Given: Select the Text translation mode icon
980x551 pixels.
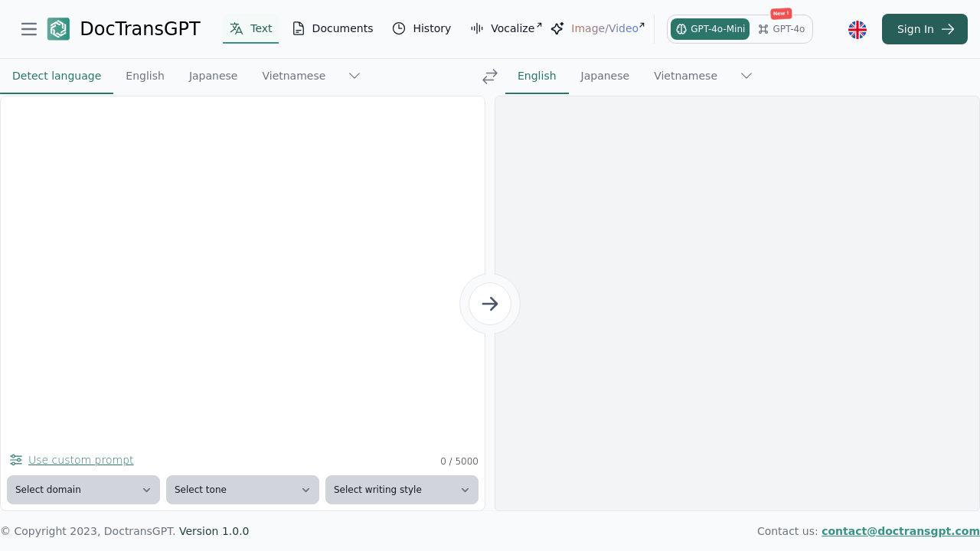Looking at the screenshot, I should coord(236,28).
